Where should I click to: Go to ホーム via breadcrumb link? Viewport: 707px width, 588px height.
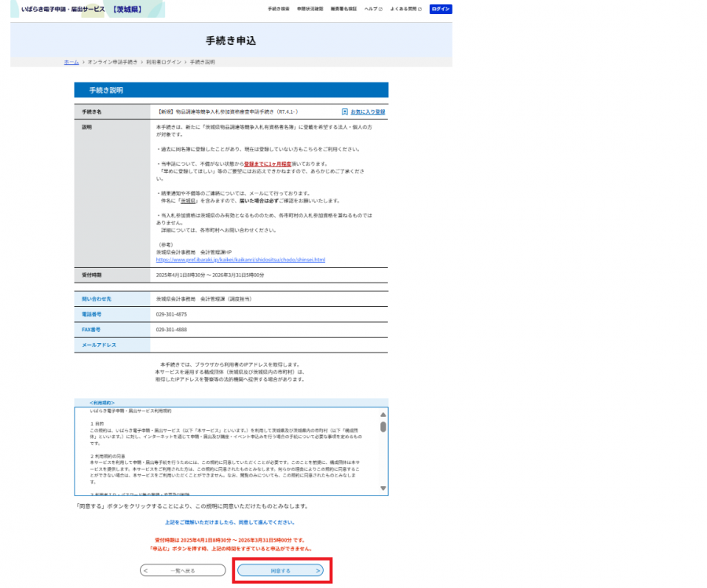pos(71,62)
